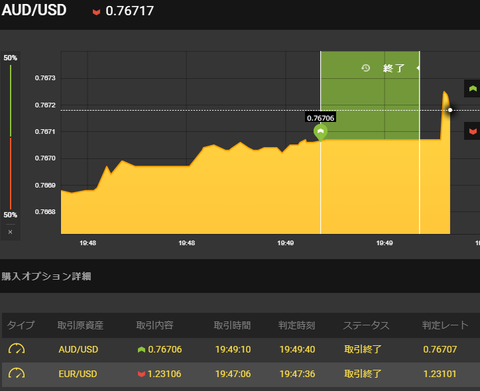Click the green upper part of sentiment bar

[10, 101]
